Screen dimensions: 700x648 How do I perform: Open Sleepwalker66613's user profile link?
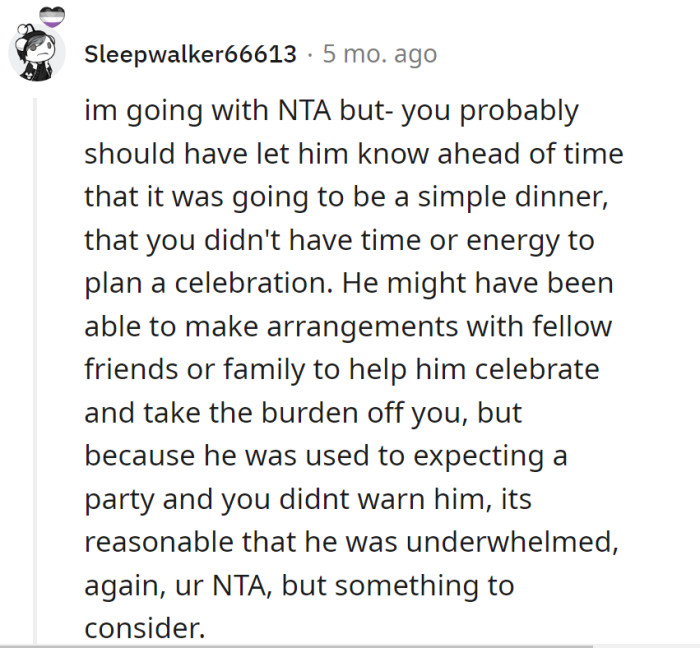click(190, 54)
